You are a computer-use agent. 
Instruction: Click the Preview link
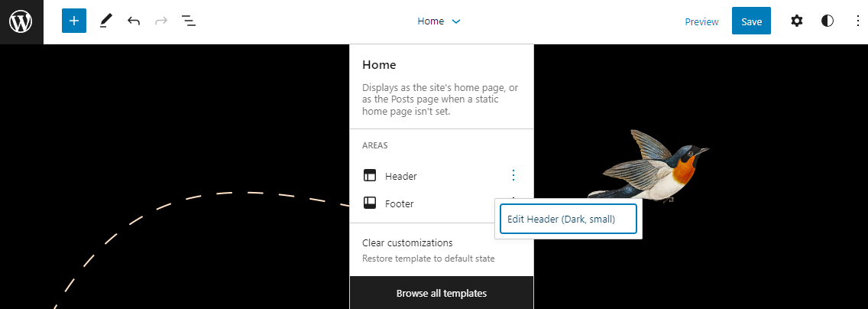point(701,21)
